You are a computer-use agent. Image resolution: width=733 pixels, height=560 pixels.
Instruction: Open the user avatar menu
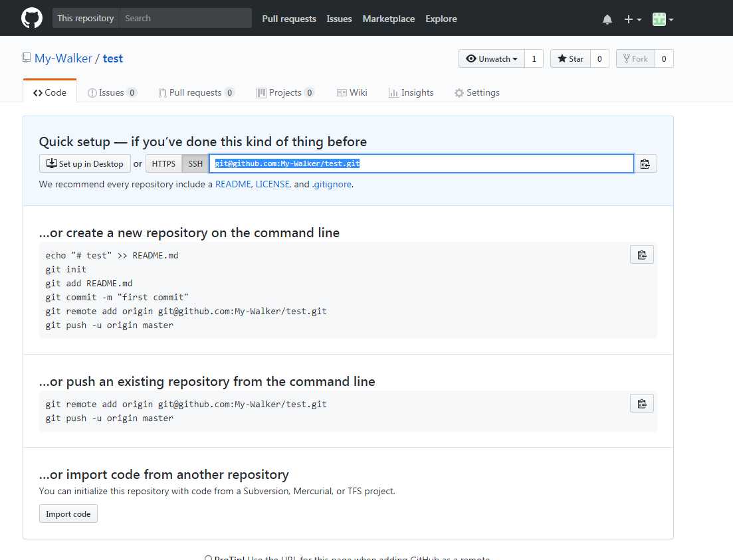click(663, 19)
